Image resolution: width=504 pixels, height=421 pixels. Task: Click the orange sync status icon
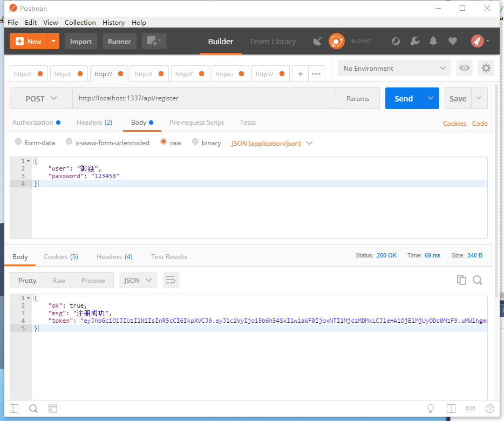336,41
